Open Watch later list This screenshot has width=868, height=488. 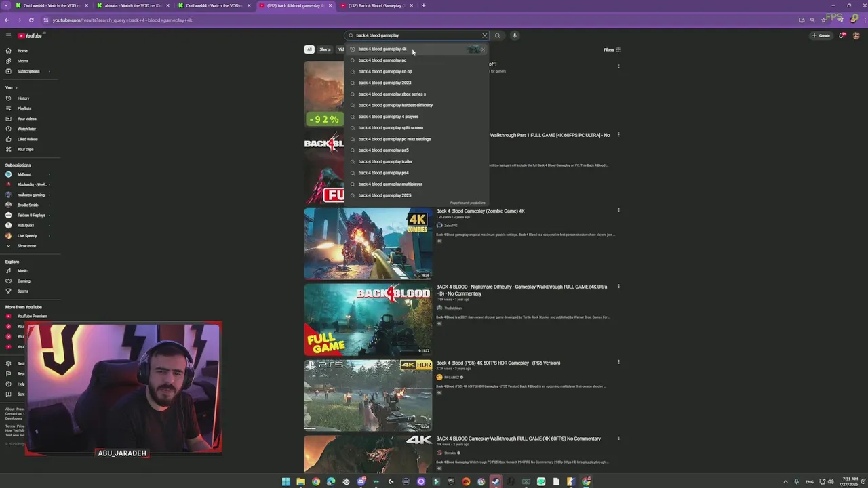point(27,129)
